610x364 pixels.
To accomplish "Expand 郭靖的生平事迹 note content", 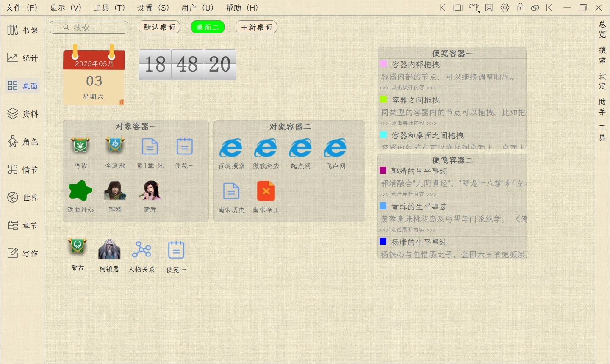I will point(407,194).
